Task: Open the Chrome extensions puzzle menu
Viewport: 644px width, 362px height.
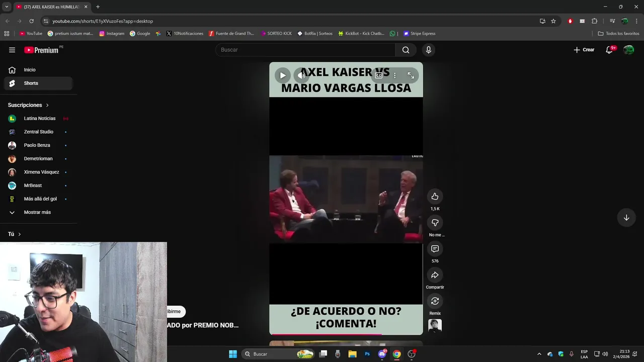Action: click(594, 21)
